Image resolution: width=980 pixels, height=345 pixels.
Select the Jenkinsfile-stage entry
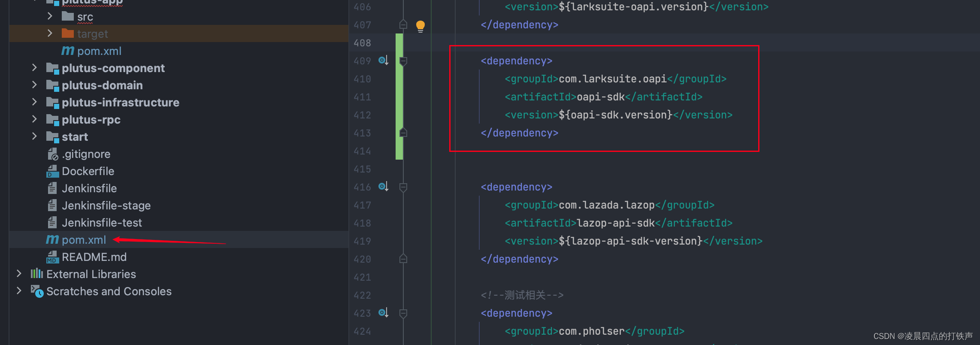(x=178, y=205)
